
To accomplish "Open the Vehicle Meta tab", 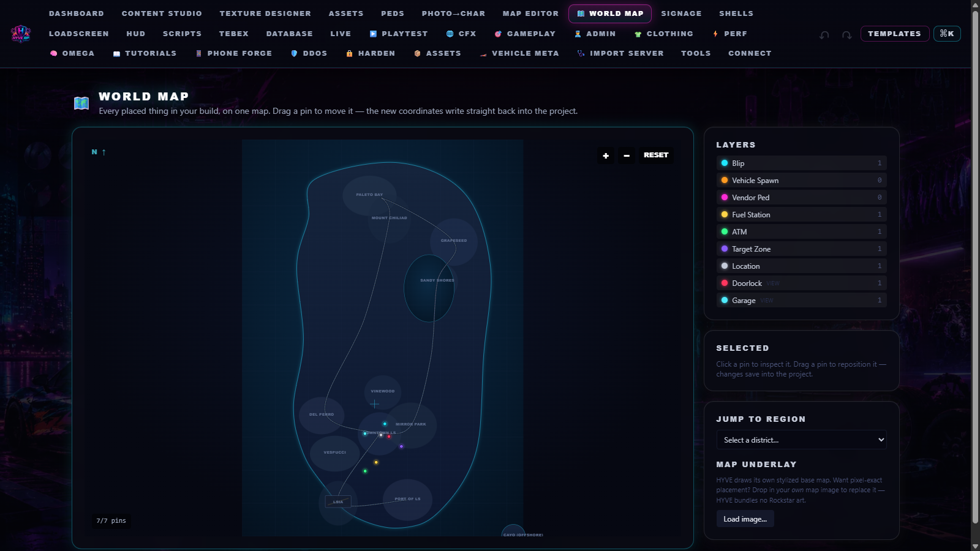I will point(519,53).
